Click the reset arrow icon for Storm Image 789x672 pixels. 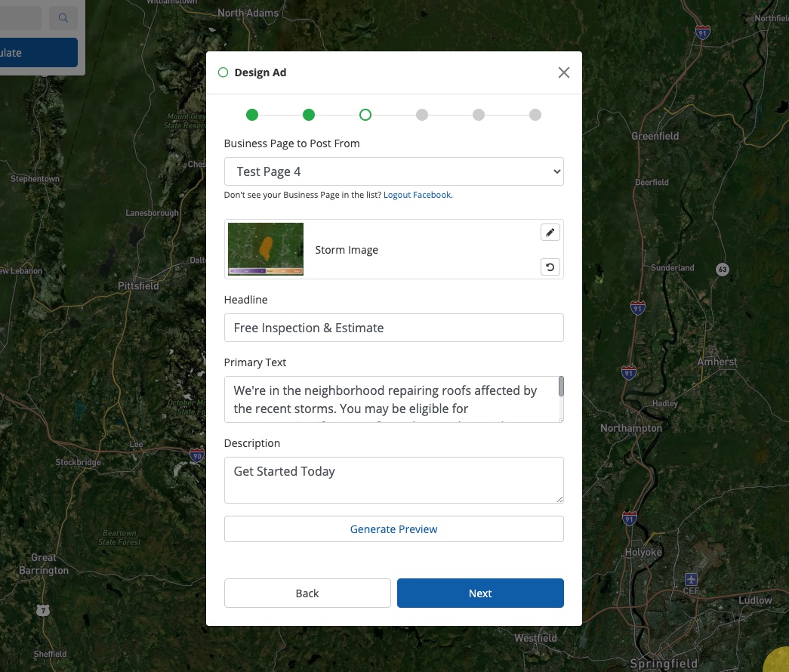click(550, 267)
